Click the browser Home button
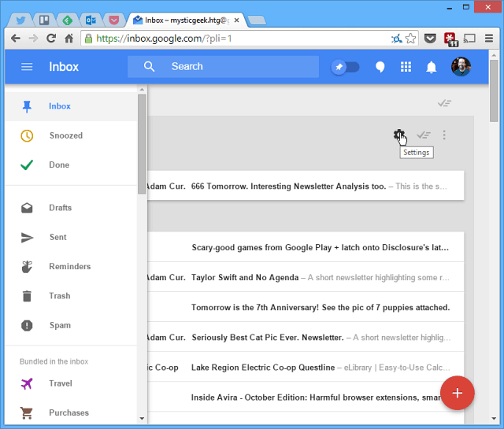This screenshot has height=429, width=504. [69, 39]
